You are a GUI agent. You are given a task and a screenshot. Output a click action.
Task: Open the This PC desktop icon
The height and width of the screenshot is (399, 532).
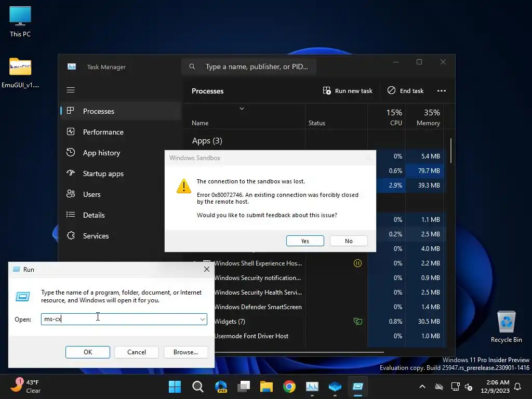(x=20, y=21)
